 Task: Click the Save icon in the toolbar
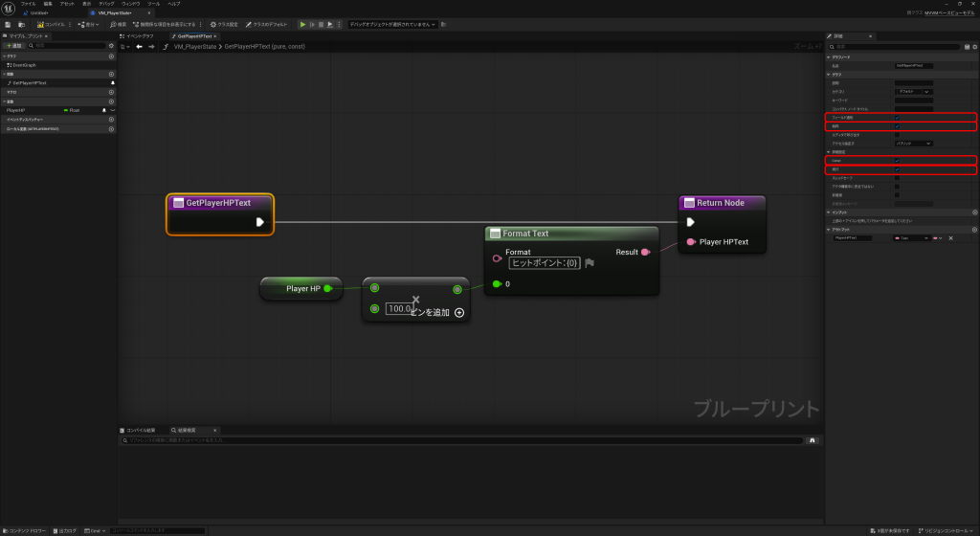coord(8,24)
